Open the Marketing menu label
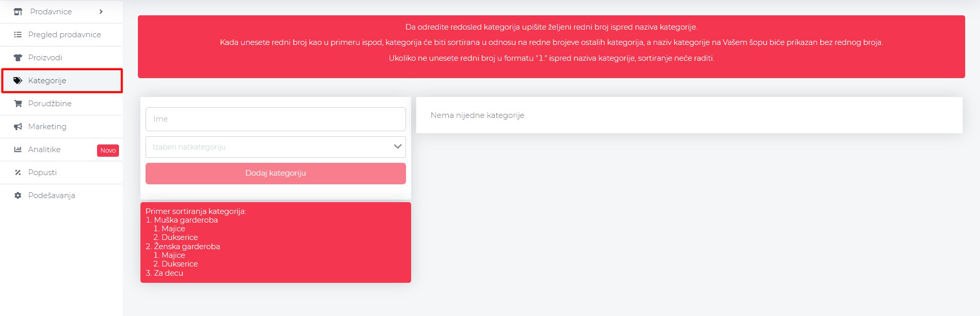Image resolution: width=980 pixels, height=316 pixels. tap(47, 127)
